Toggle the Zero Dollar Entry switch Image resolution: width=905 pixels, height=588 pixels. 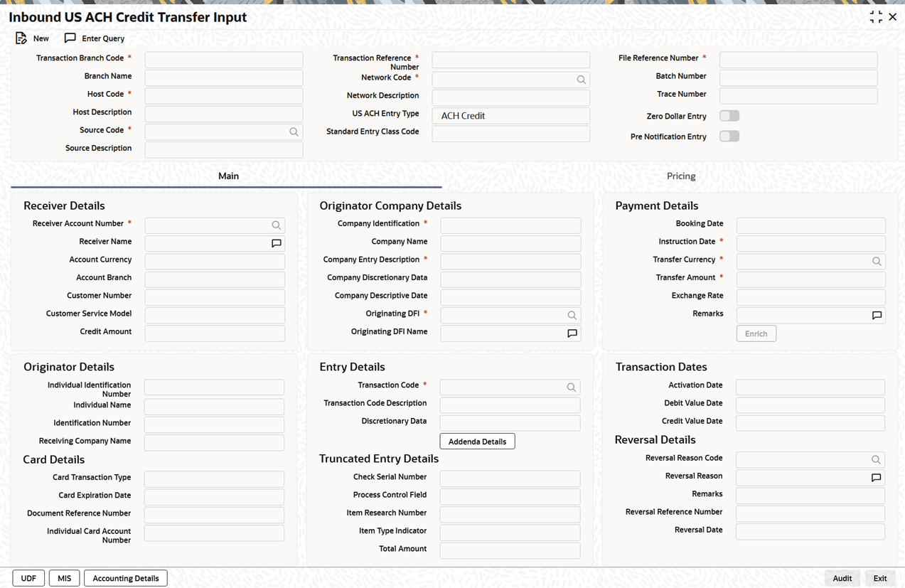[x=729, y=116]
